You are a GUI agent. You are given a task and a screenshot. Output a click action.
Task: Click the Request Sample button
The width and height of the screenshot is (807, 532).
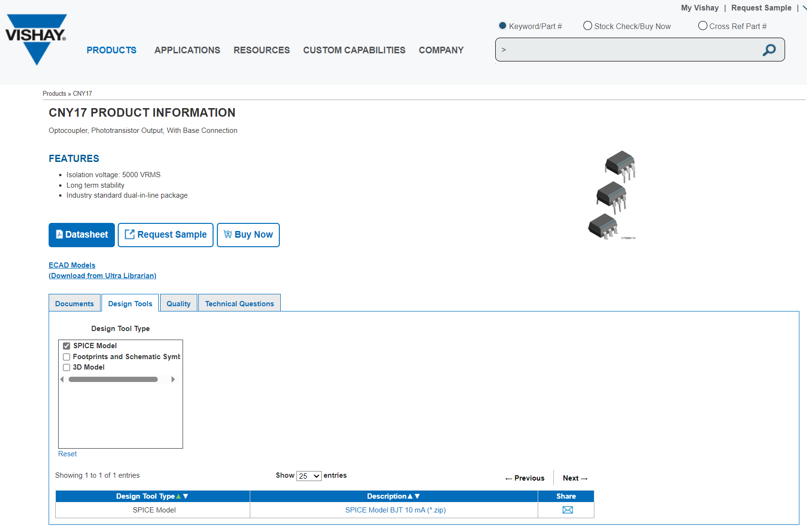pyautogui.click(x=165, y=235)
